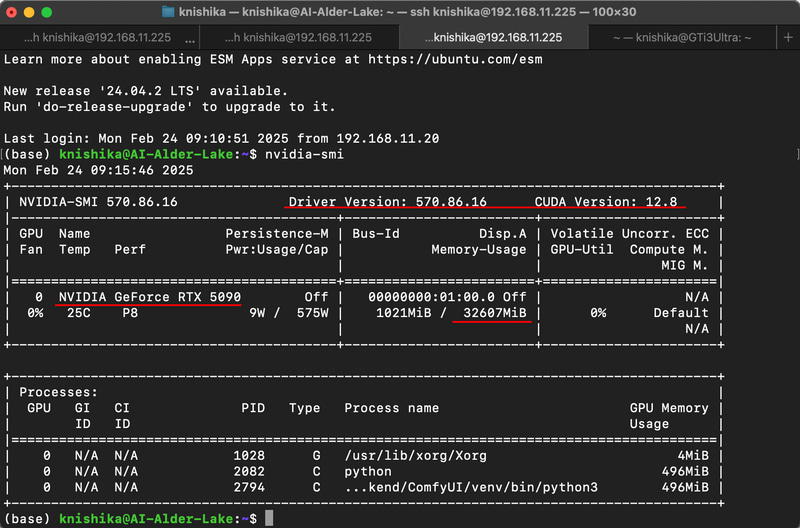This screenshot has height=528, width=800.
Task: Click the 'GPU-Util' column header
Action: (x=582, y=249)
